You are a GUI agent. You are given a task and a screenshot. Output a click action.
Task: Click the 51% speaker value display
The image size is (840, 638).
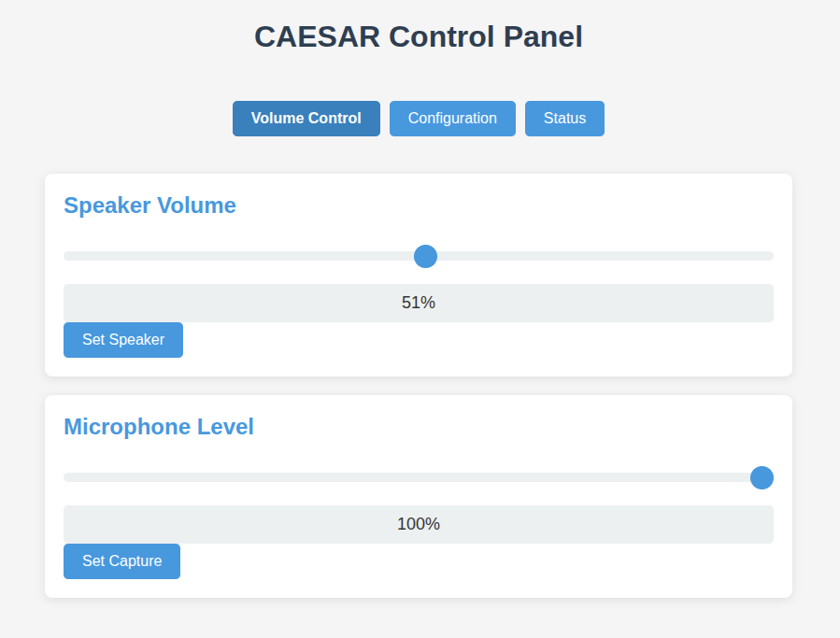click(419, 303)
